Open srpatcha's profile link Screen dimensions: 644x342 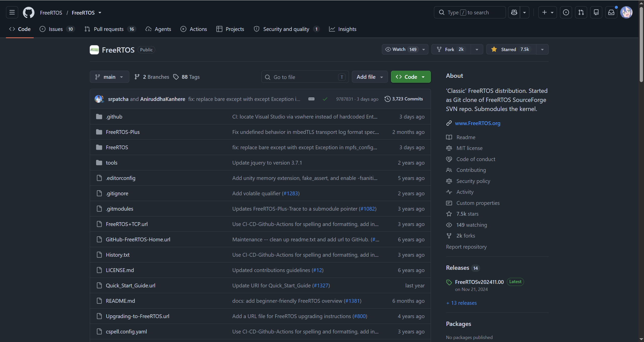point(118,99)
